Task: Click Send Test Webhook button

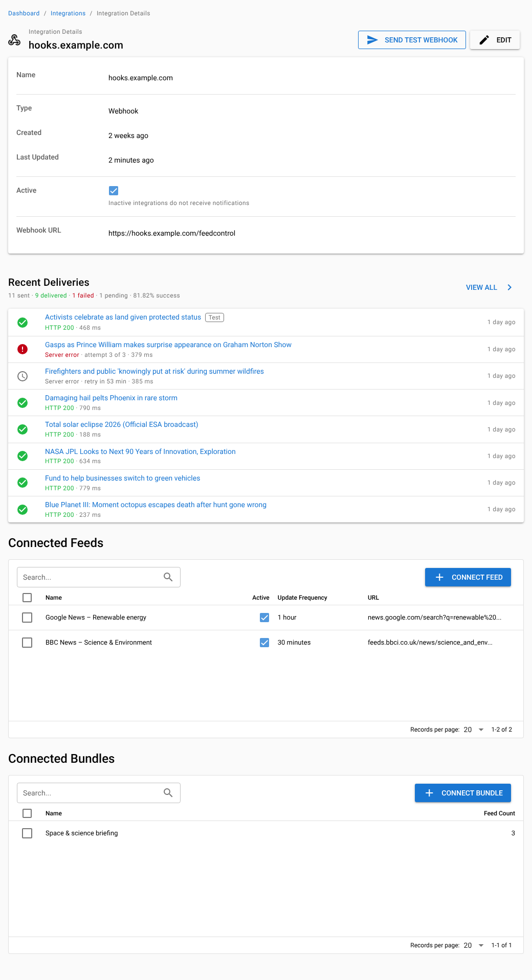Action: click(412, 40)
